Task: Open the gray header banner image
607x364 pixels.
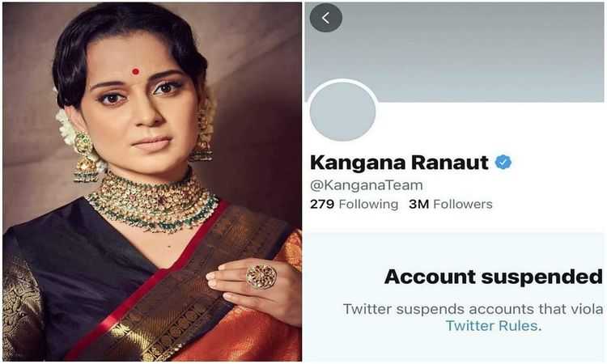Action: [454, 53]
